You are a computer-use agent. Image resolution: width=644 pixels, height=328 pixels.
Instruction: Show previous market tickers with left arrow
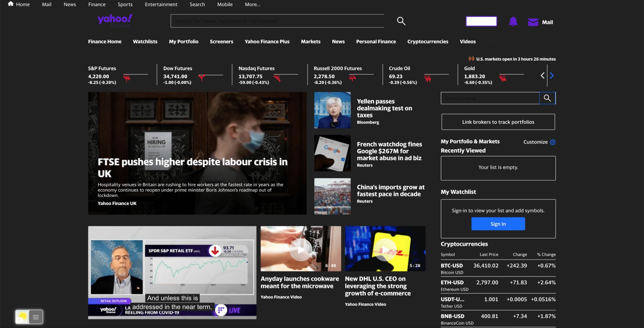[x=542, y=76]
